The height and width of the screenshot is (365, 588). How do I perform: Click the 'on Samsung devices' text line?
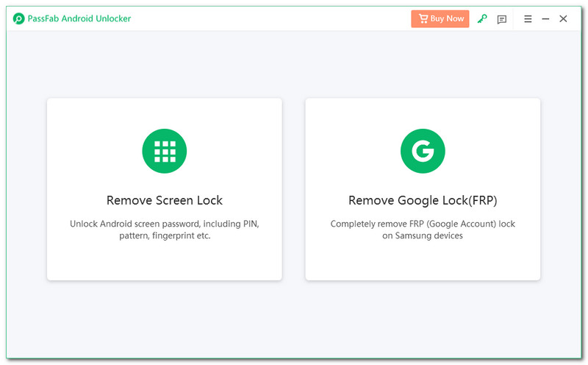tap(423, 236)
